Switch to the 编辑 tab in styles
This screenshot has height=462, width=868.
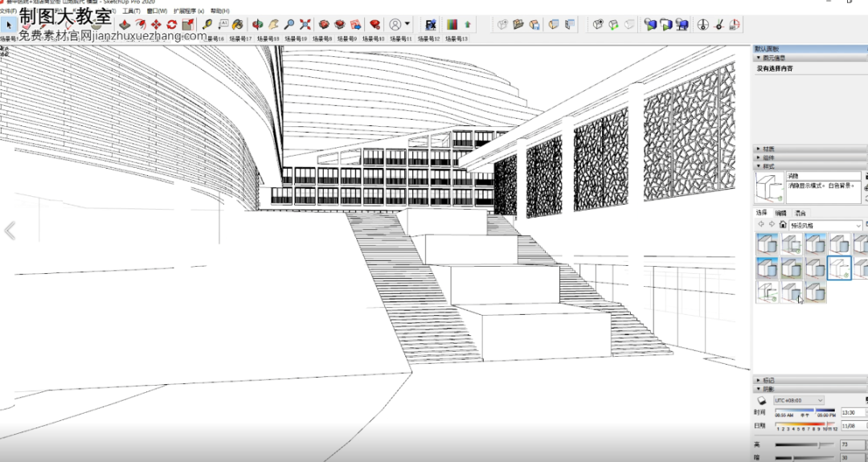[780, 213]
